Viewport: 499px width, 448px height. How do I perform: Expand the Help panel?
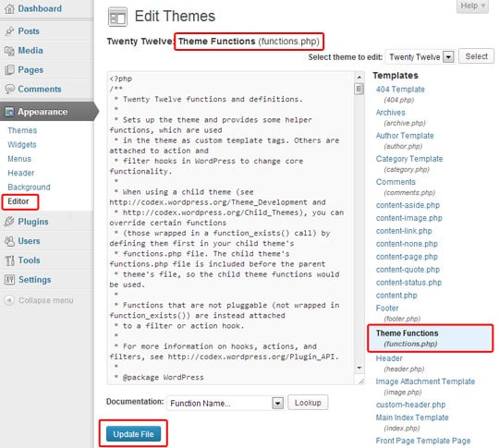[x=472, y=6]
